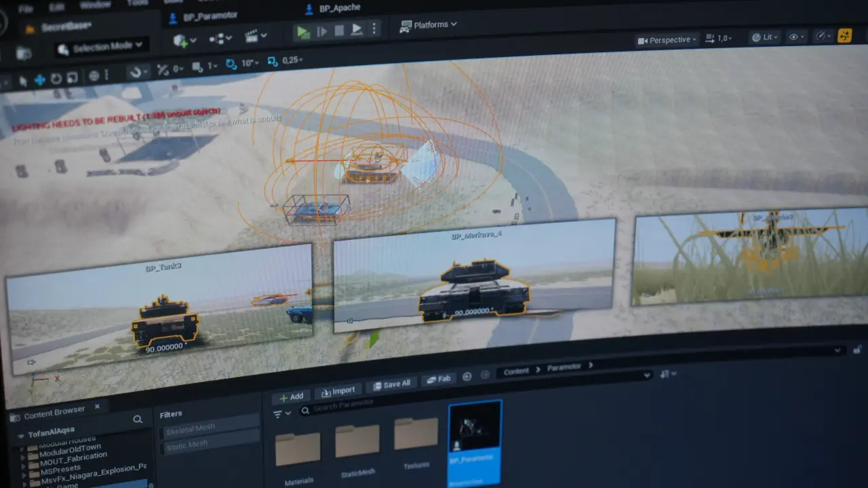868x488 pixels.
Task: Click the green Play in editor button
Action: pos(302,32)
